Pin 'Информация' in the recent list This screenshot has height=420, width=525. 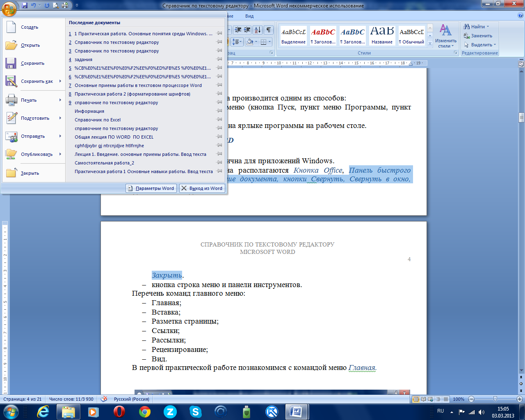(219, 111)
